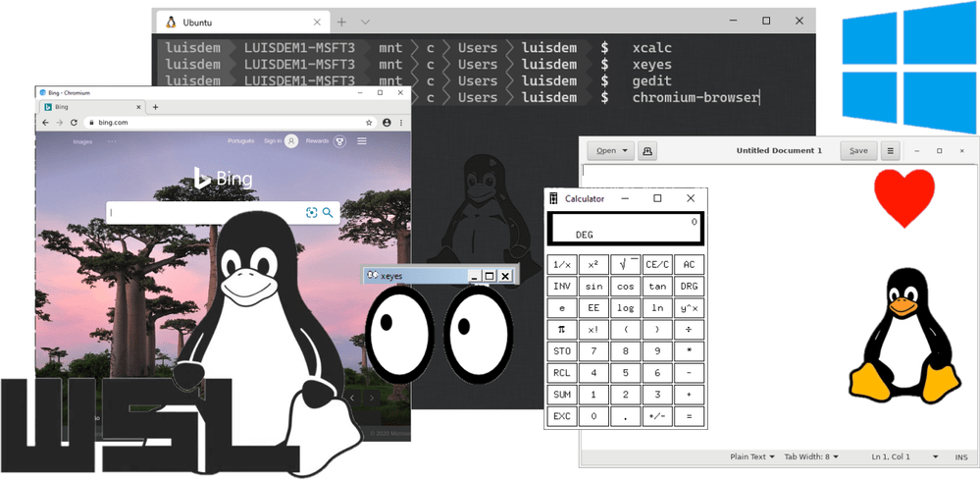Viewport: 980px width, 479px height.
Task: Open the gedit hamburger menu
Action: (x=890, y=151)
